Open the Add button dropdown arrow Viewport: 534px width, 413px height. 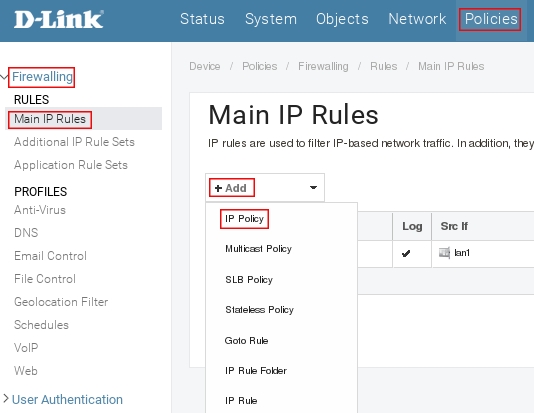click(313, 188)
